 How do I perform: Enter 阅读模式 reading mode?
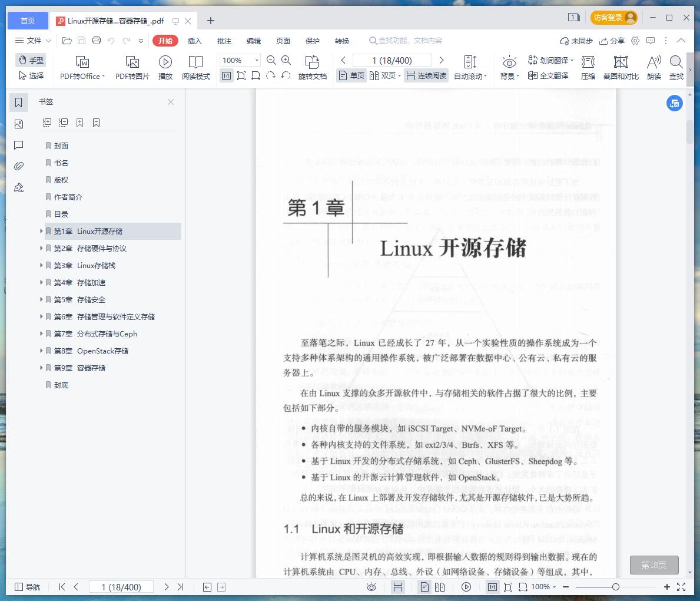(195, 68)
